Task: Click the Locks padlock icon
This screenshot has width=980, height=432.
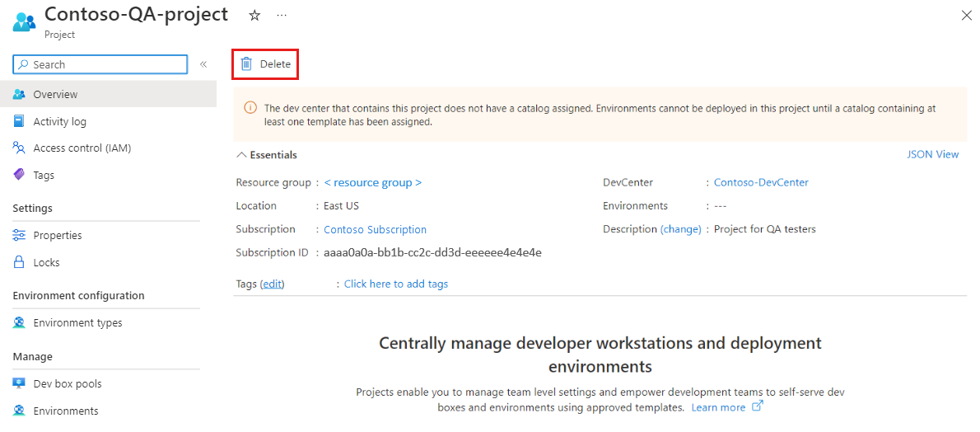Action: pos(19,262)
